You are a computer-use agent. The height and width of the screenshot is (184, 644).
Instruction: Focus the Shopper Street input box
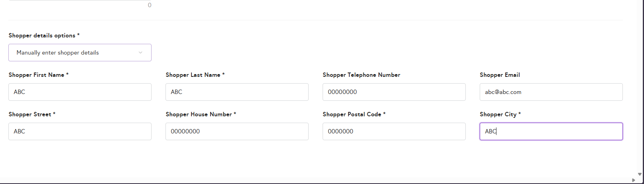80,131
